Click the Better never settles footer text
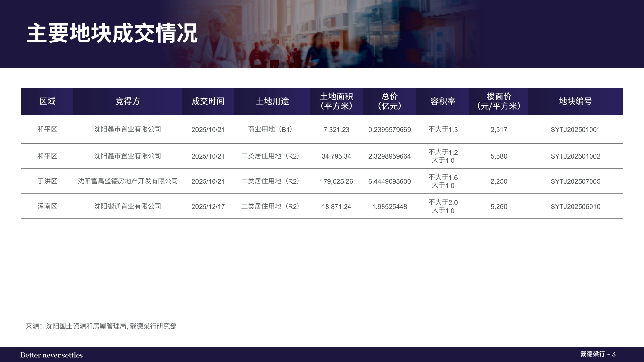644x362 pixels. 52,355
